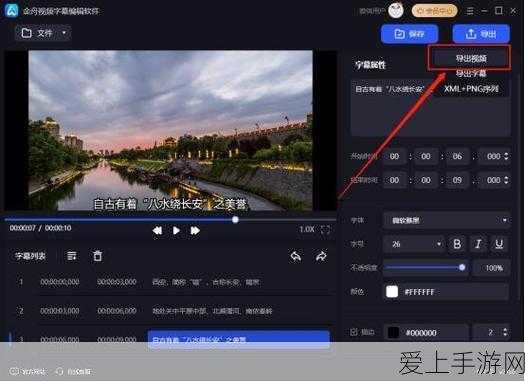Open the font family dropdown
This screenshot has width=525, height=382.
point(446,220)
